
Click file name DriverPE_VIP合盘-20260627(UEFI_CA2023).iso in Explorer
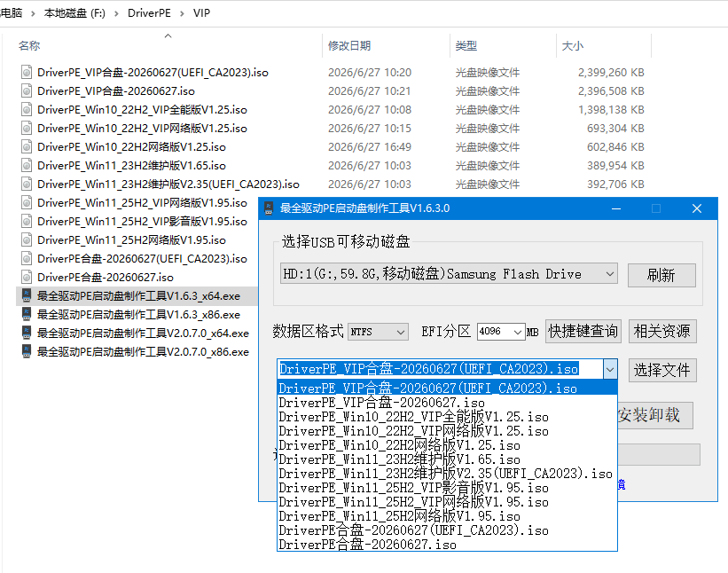point(153,73)
